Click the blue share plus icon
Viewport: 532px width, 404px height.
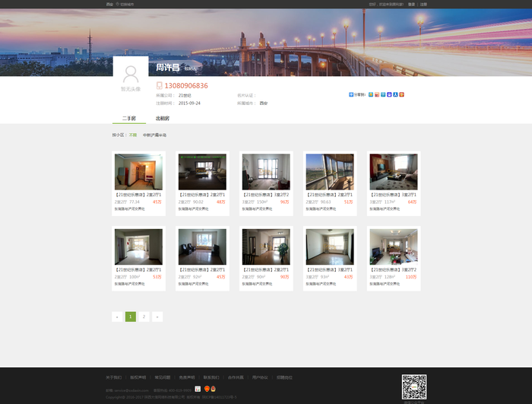click(351, 94)
